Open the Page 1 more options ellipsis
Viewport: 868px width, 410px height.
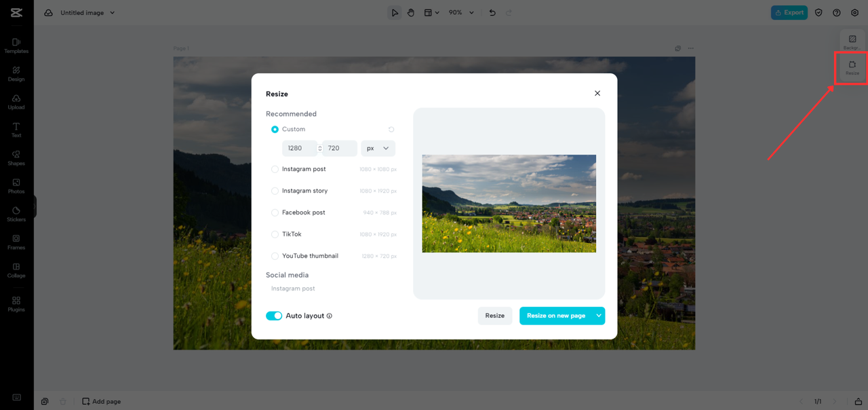pyautogui.click(x=691, y=48)
